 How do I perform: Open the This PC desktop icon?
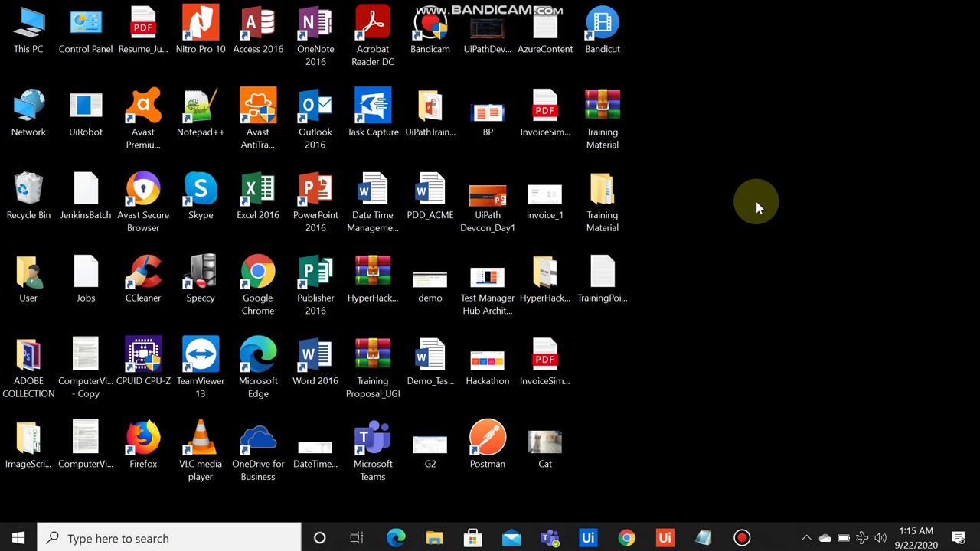coord(28,31)
